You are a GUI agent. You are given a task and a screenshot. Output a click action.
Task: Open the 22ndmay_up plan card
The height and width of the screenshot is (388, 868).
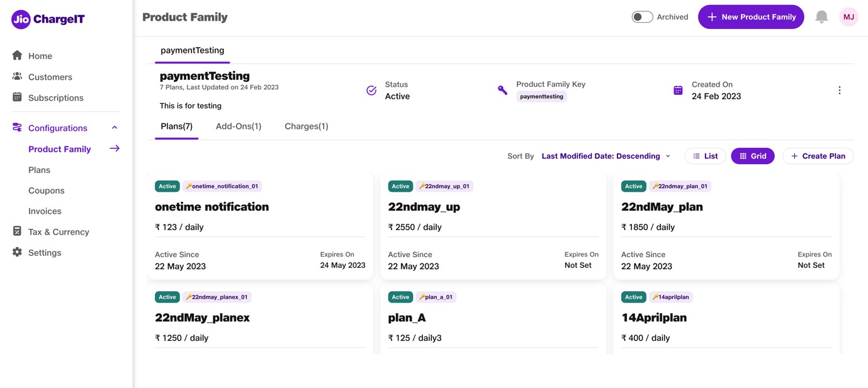coord(493,226)
